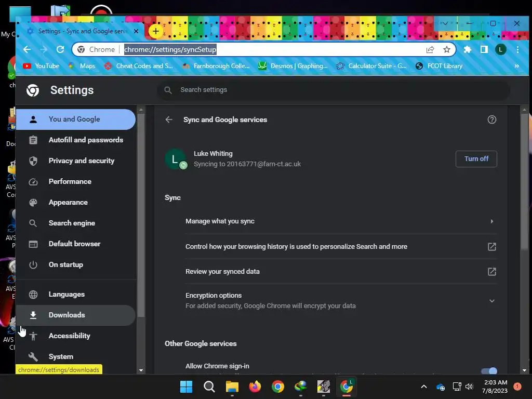Open Search engine settings section
The height and width of the screenshot is (399, 532).
click(75, 223)
